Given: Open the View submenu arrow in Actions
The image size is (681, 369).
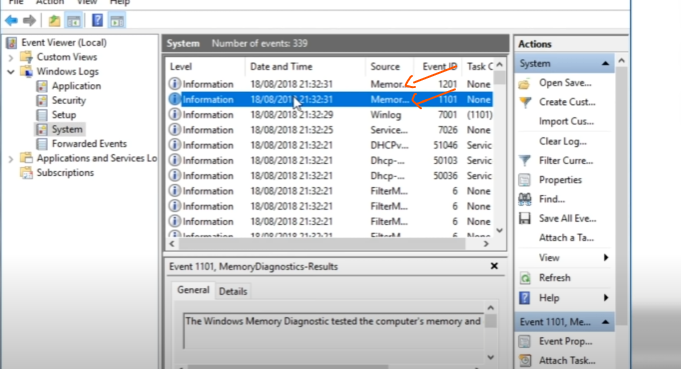Looking at the screenshot, I should pyautogui.click(x=606, y=258).
